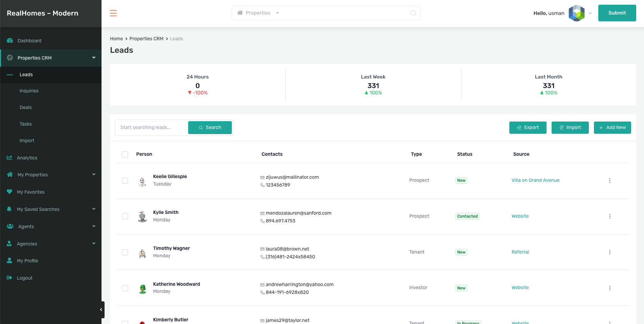Click the orange hamburger menu icon
Screen dimensions: 644x324
click(x=113, y=13)
